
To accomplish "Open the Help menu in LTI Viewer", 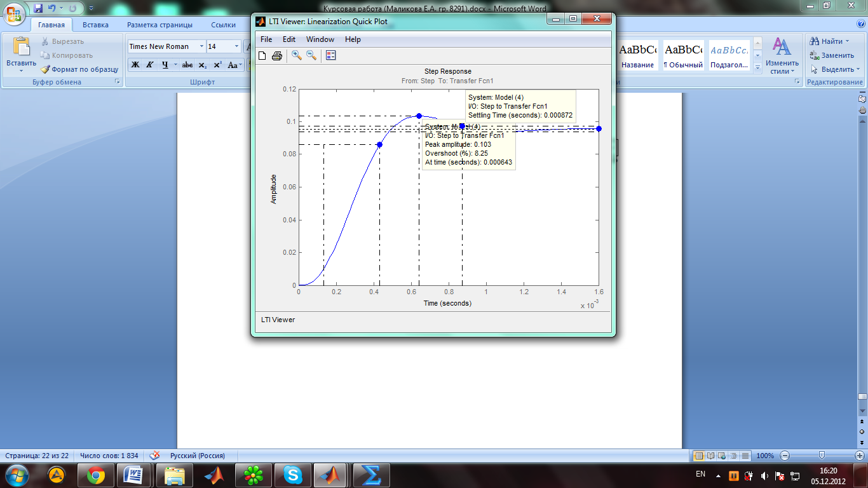I will (353, 39).
